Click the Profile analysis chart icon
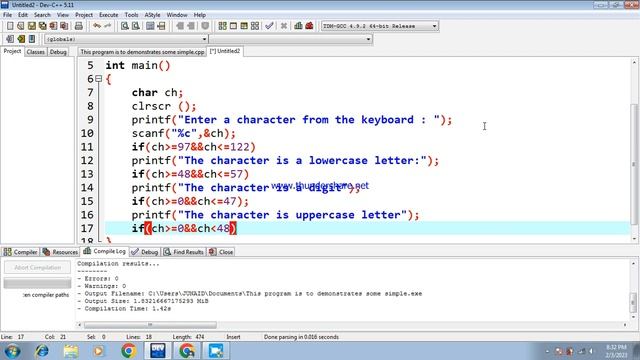This screenshot has height=360, width=640. point(298,26)
